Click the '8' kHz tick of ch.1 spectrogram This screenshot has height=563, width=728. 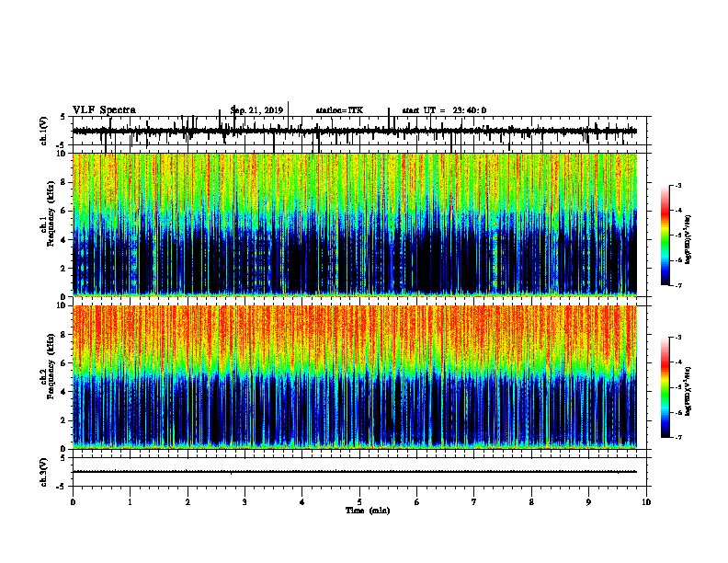(x=64, y=182)
